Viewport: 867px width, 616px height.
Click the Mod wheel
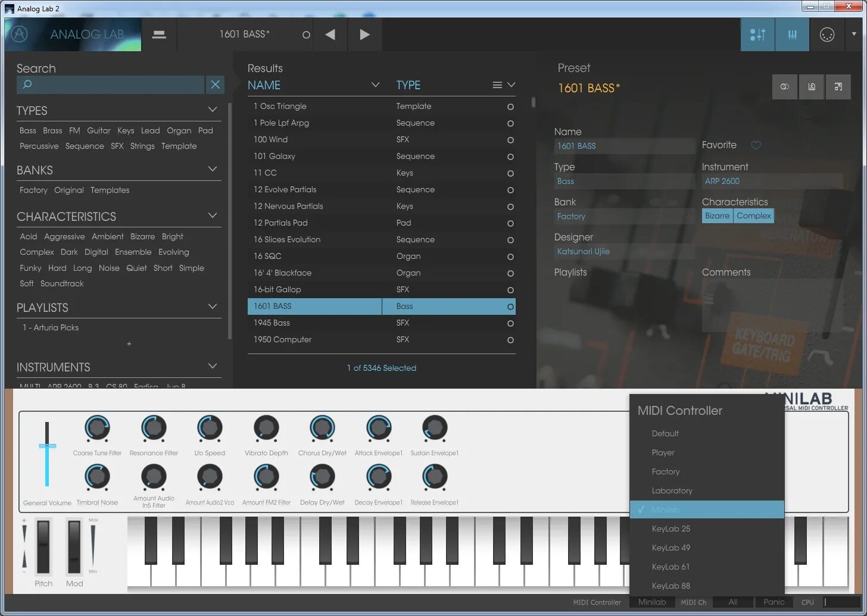[74, 546]
